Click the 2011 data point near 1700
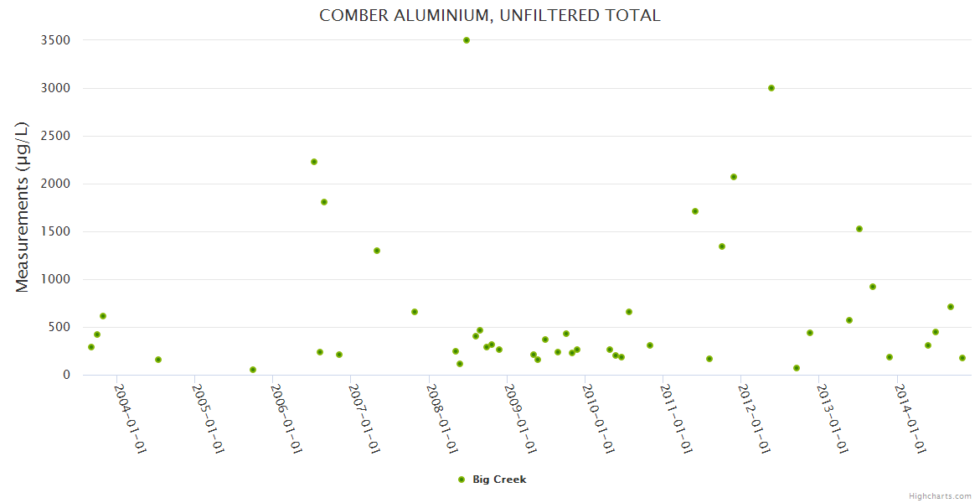Viewport: 980px width, 503px height. 695,211
